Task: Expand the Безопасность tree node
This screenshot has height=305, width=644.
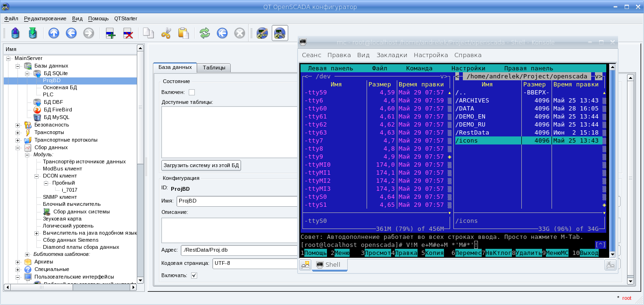Action: point(18,125)
